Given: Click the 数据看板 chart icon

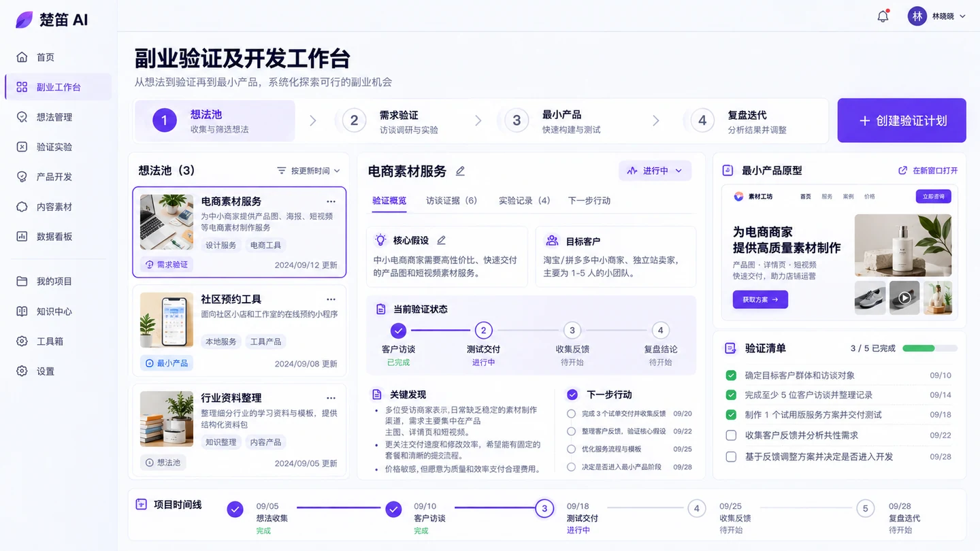Looking at the screenshot, I should (x=22, y=237).
